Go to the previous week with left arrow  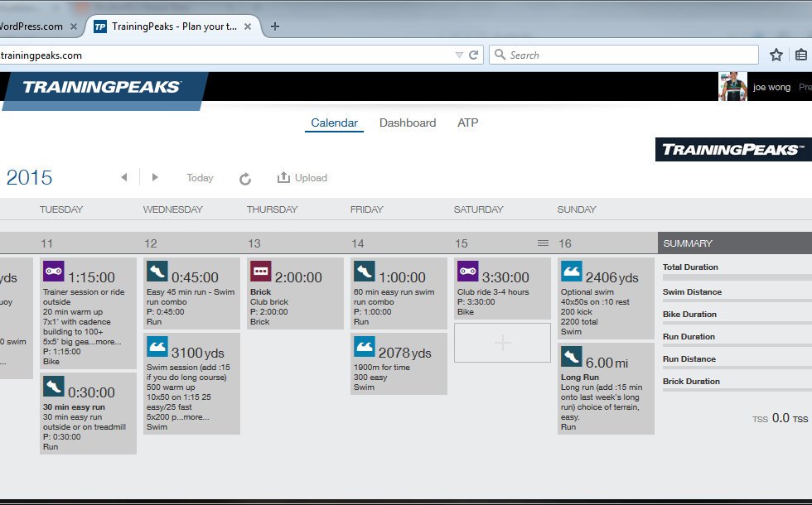pyautogui.click(x=124, y=177)
